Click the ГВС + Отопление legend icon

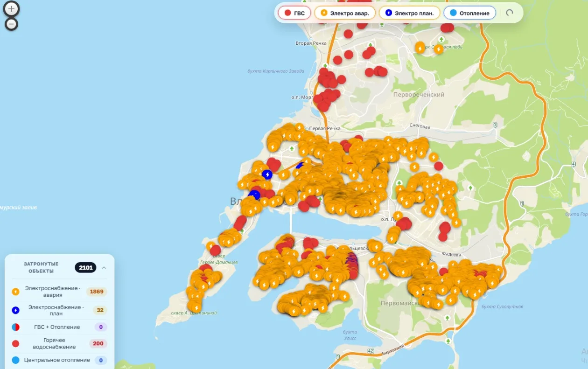coord(15,327)
